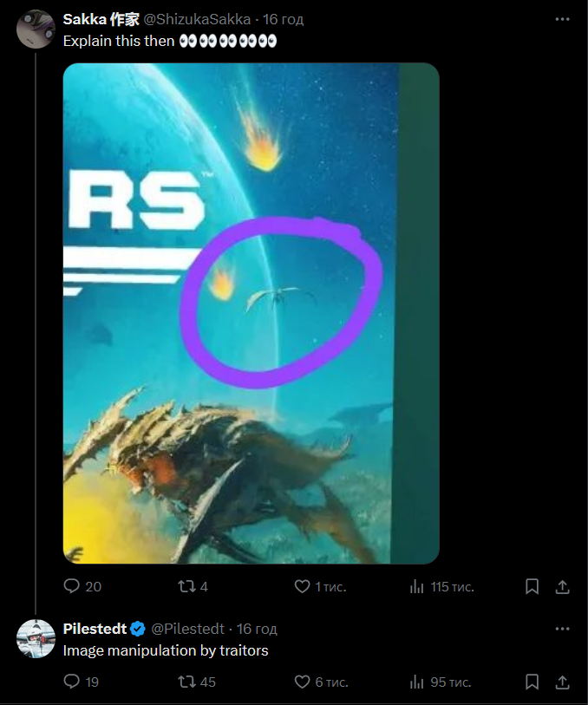Retweet Sakka's tweet
Viewport: 588px width, 705px height.
[186, 587]
